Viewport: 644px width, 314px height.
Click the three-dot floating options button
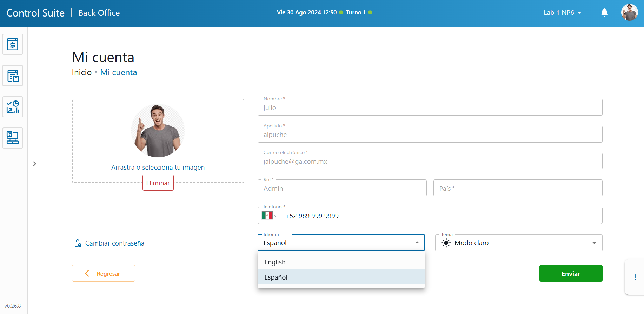[x=635, y=277]
